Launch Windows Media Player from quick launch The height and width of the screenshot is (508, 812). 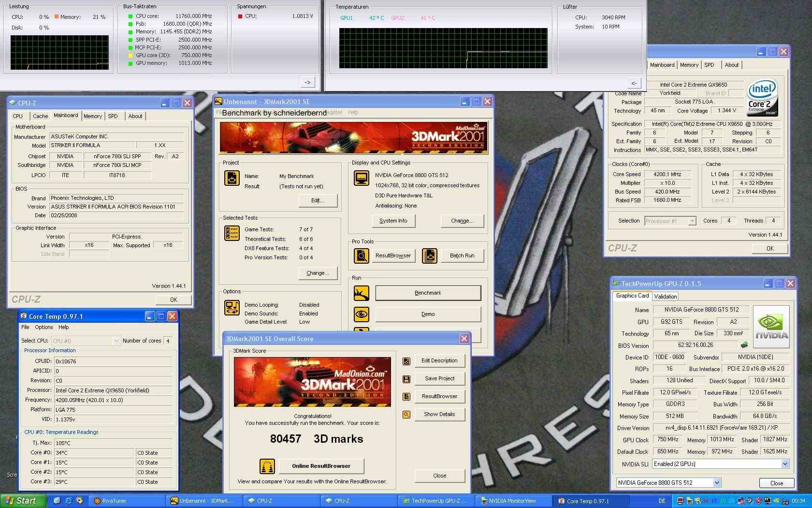[x=79, y=501]
